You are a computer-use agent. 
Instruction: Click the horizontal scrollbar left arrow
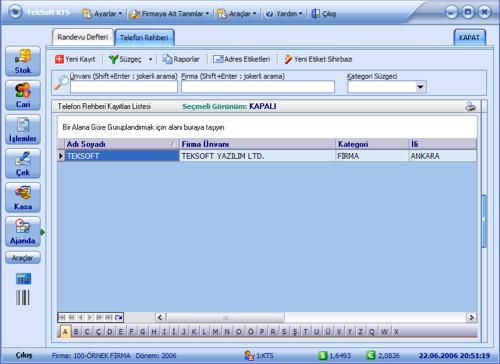tap(160, 317)
